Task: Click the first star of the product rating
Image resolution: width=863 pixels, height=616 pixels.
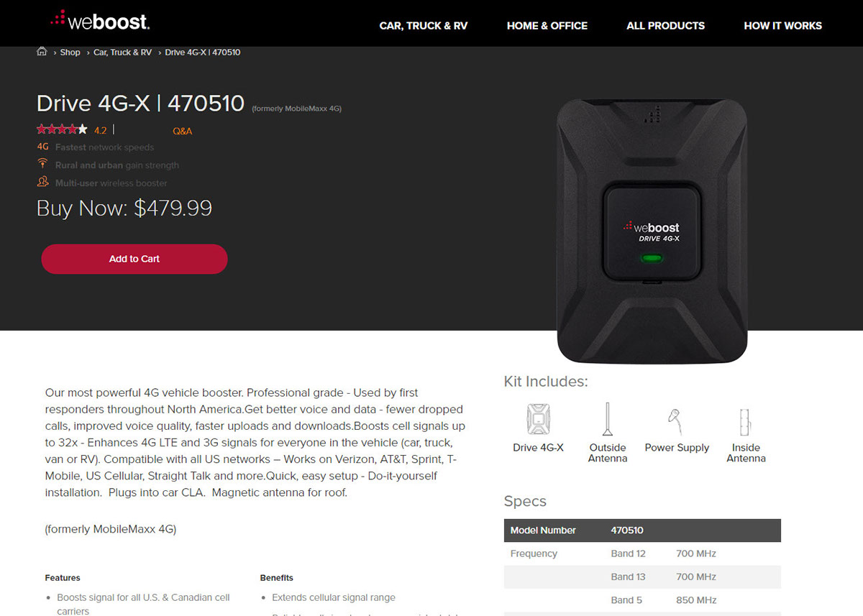Action: point(41,129)
